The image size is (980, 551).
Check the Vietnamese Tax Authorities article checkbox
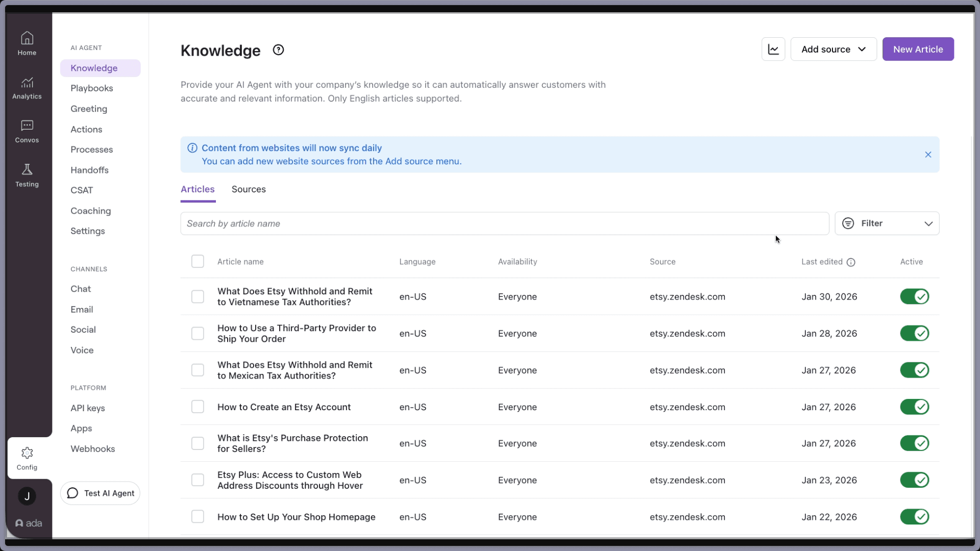coord(198,296)
